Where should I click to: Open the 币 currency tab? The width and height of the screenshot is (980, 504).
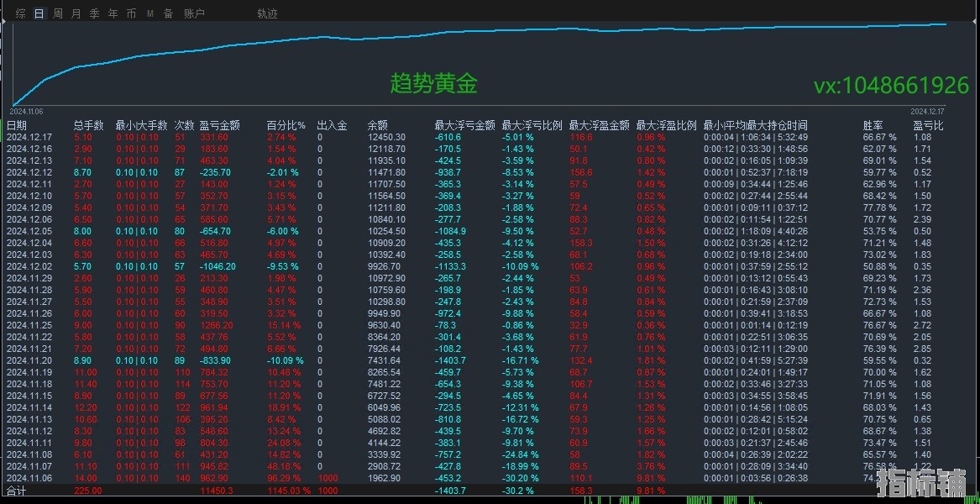click(131, 13)
